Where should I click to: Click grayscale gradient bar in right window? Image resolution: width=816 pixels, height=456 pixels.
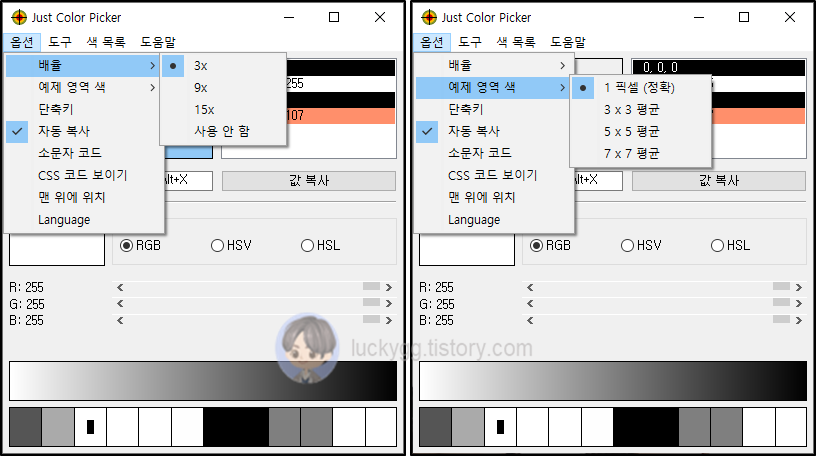(x=613, y=381)
